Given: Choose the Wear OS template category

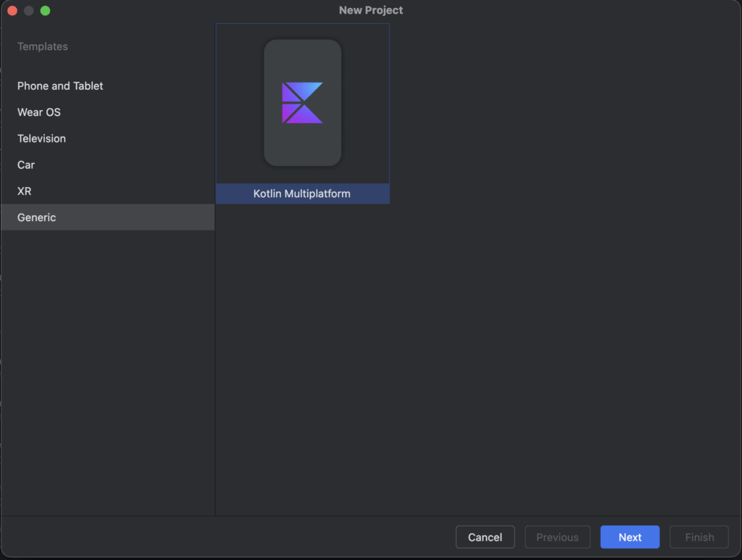Looking at the screenshot, I should click(39, 112).
